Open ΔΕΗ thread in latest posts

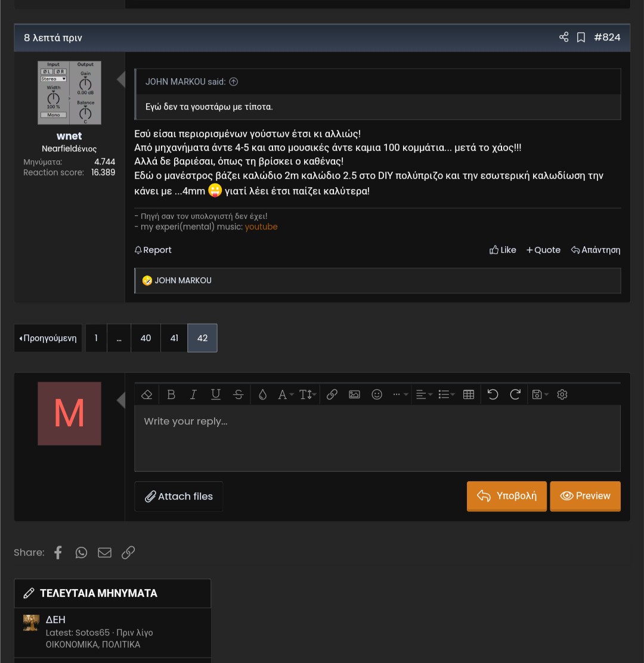pos(55,620)
